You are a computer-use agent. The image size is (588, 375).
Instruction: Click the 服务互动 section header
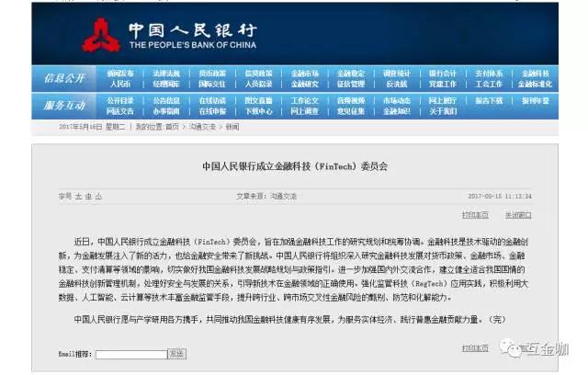[64, 106]
